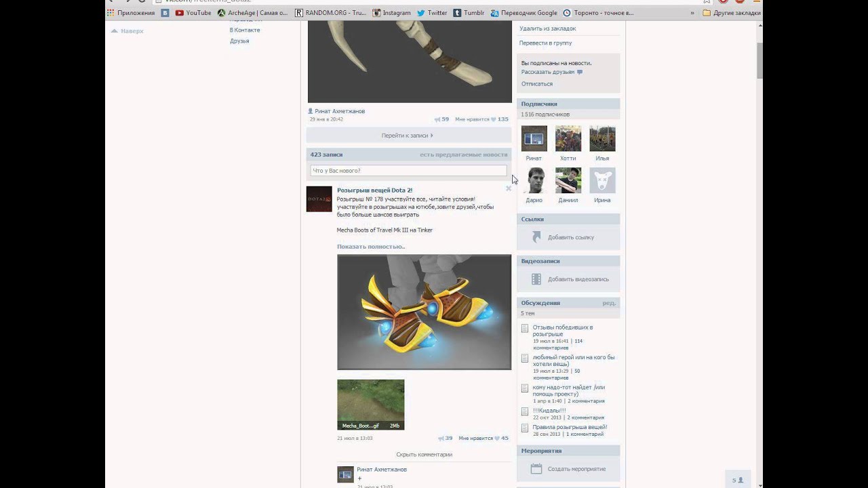Screen dimensions: 868x488
Task: Open subscriber Илья's avatar
Action: (602, 138)
